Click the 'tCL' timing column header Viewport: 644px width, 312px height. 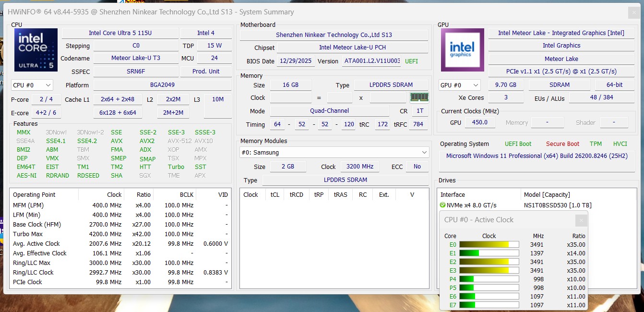click(275, 195)
